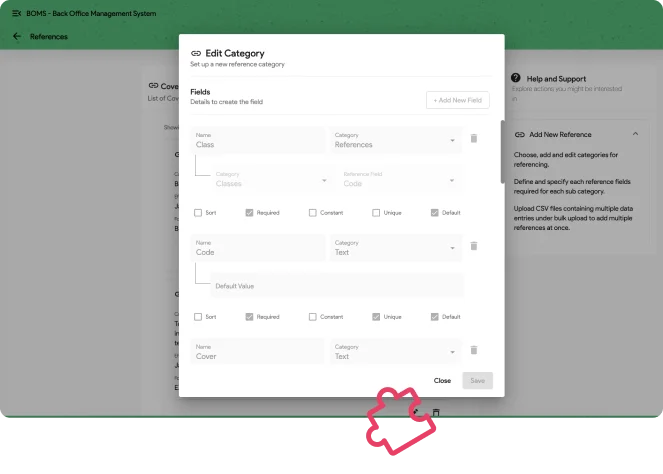Click the Default Value input field

click(337, 286)
